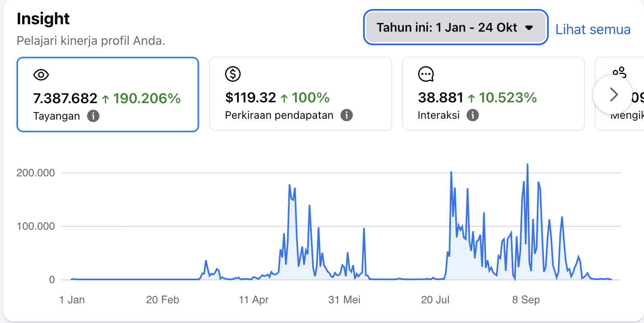The height and width of the screenshot is (323, 644).
Task: Click the '$119.32' revenue value
Action: pyautogui.click(x=251, y=98)
